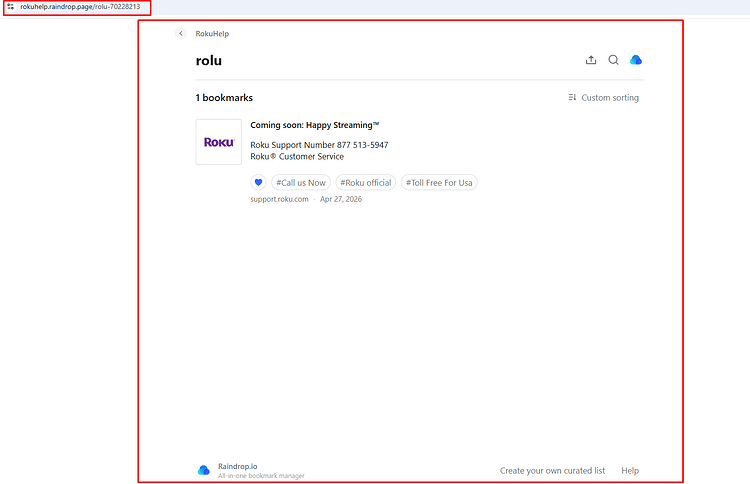Click the URL in the address bar
Image resolution: width=750 pixels, height=484 pixels.
(x=80, y=7)
